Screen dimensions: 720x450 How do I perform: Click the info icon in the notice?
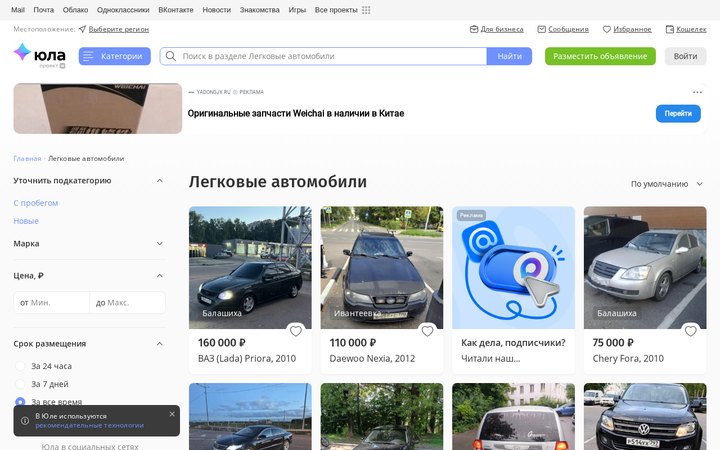pos(25,421)
